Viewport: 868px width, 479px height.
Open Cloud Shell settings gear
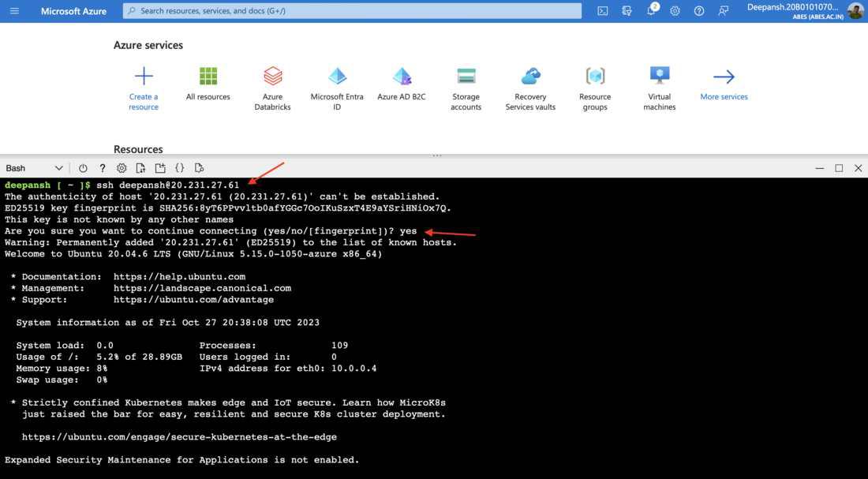(122, 168)
